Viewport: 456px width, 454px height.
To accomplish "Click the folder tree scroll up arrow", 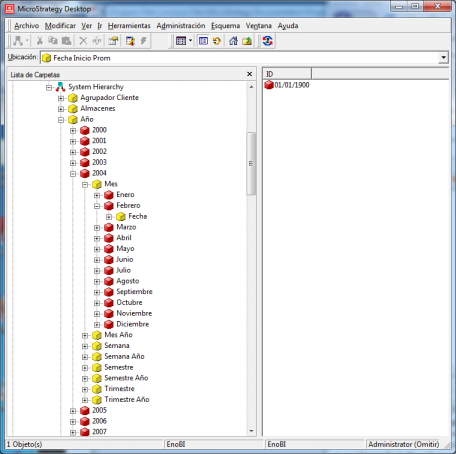I will click(251, 87).
